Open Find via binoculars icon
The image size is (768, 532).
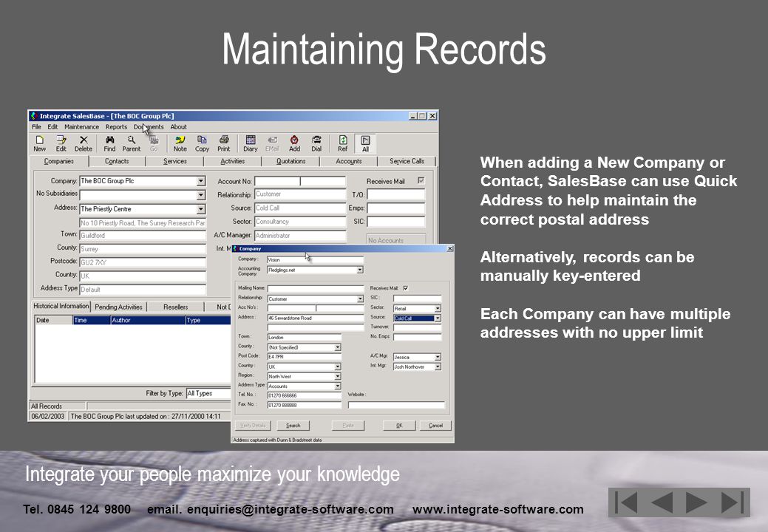109,143
